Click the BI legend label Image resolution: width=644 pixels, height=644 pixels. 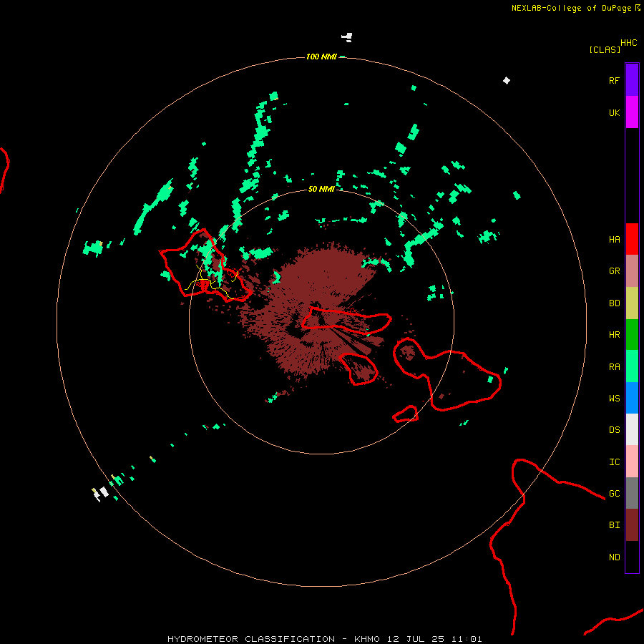pos(615,525)
